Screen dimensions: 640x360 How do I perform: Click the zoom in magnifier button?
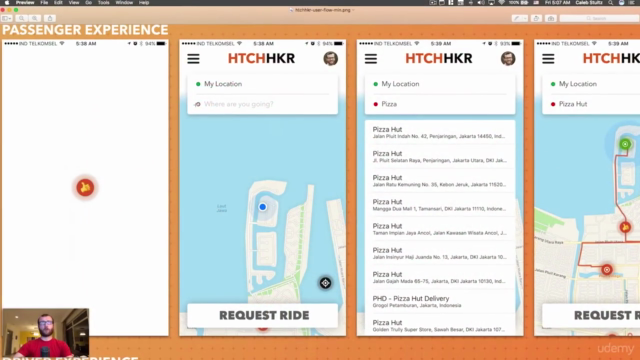point(35,18)
